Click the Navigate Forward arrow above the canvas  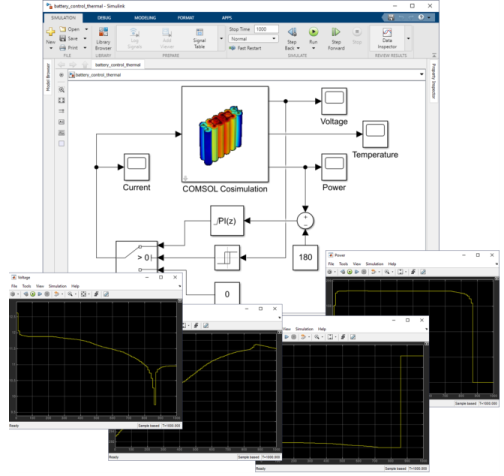[x=73, y=65]
